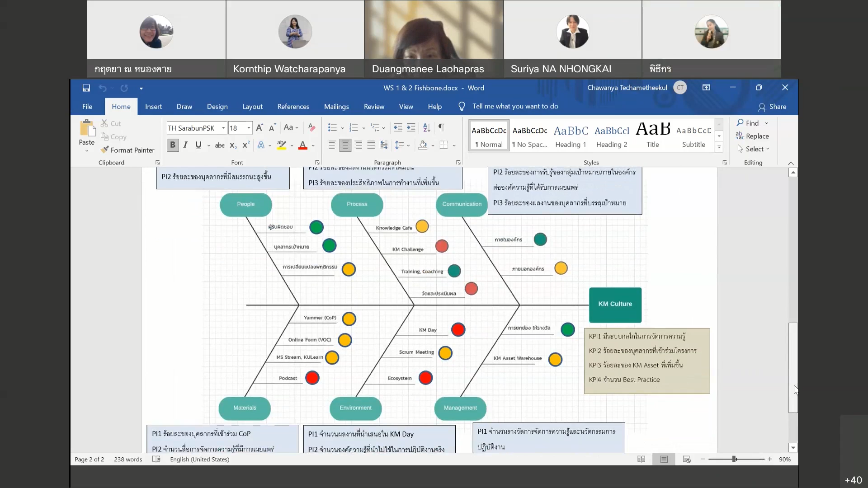Viewport: 868px width, 488px height.
Task: Click the Tell me what you want search field
Action: [515, 106]
